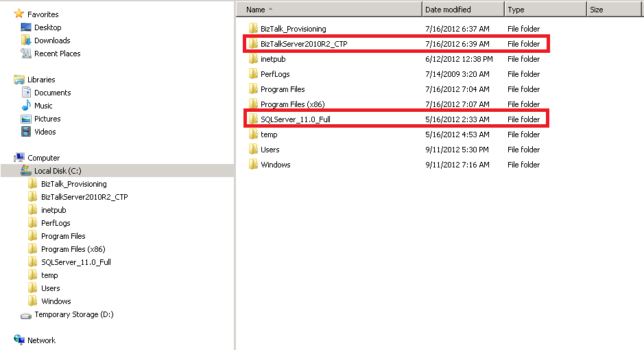Click the Videos library film icon
Image resolution: width=644 pixels, height=350 pixels.
26,132
